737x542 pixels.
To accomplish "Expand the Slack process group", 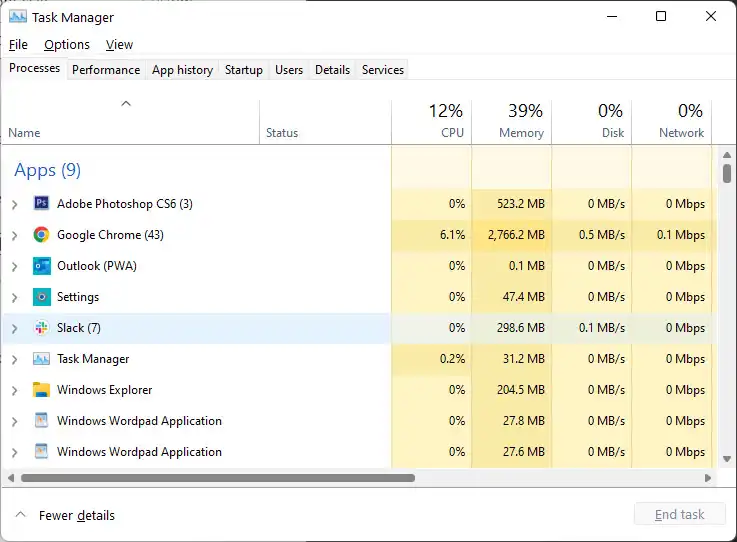I will tap(14, 328).
